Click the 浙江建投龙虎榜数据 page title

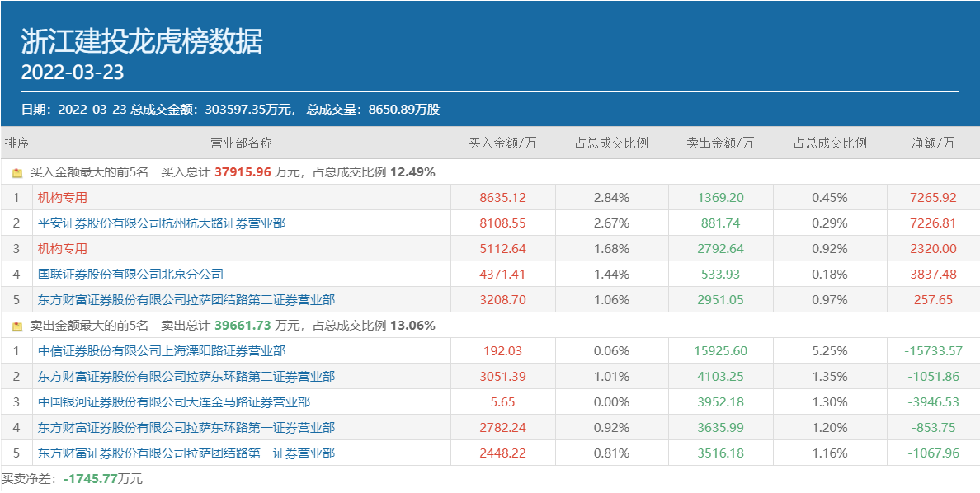pyautogui.click(x=142, y=41)
